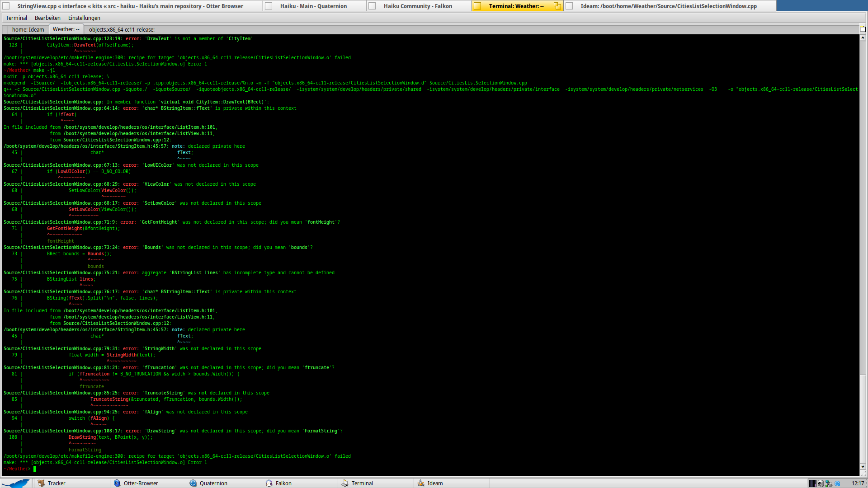868x488 pixels.
Task: Close the Falkon window tab
Action: point(372,6)
